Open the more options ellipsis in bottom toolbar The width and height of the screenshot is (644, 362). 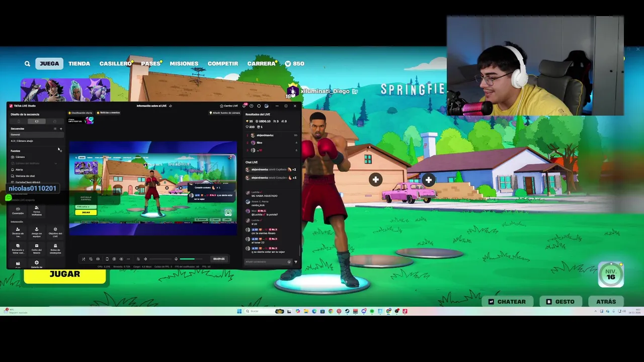(128, 259)
